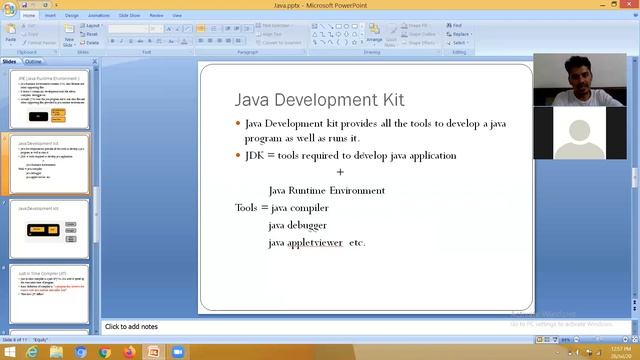Select the Just In Time Compiler slide thumbnail
Image resolution: width=640 pixels, height=360 pixels.
point(49,294)
